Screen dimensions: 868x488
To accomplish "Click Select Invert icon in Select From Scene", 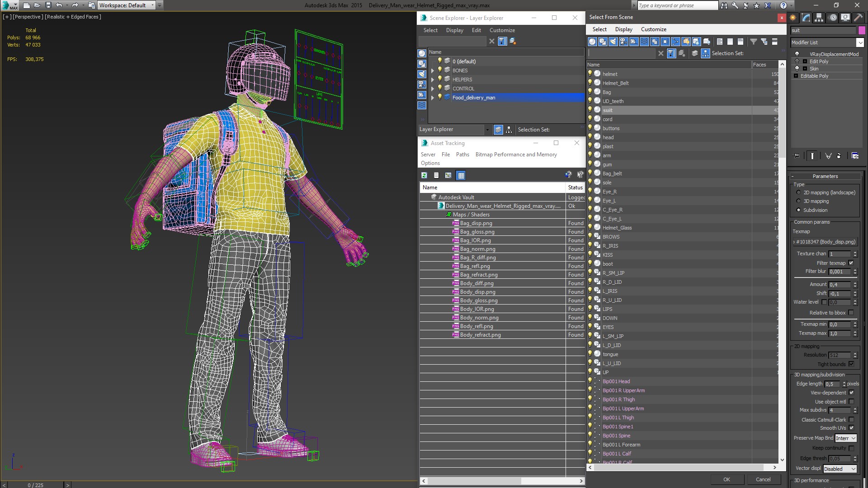I will [x=741, y=42].
